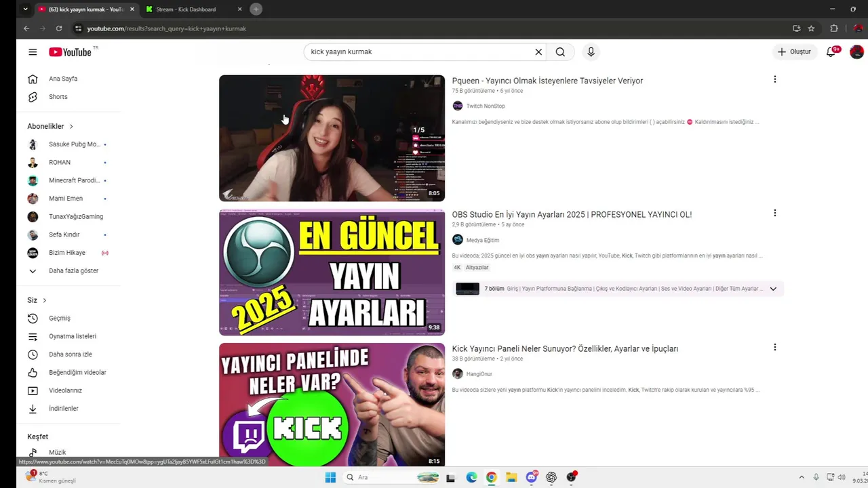Image resolution: width=868 pixels, height=488 pixels.
Task: Open Kick Yayıncı Paneli Neler Sunuyor title
Action: click(565, 348)
